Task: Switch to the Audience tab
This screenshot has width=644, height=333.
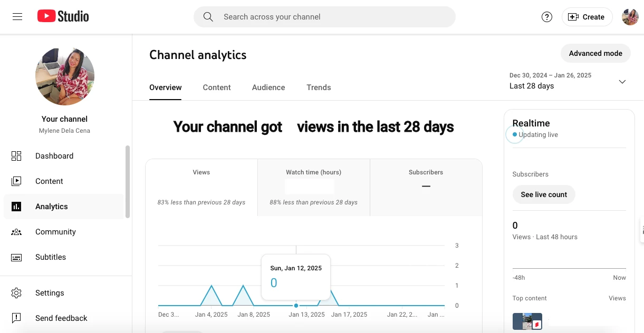Action: 268,87
